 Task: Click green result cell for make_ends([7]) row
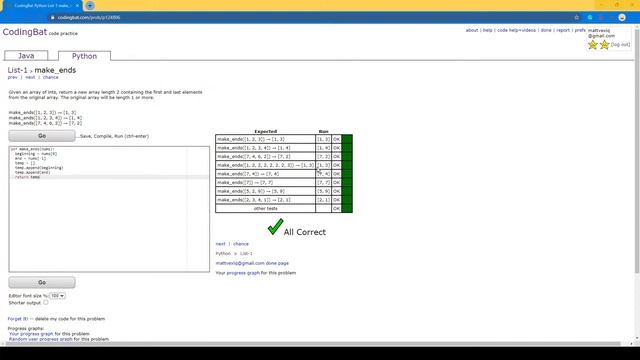(347, 182)
